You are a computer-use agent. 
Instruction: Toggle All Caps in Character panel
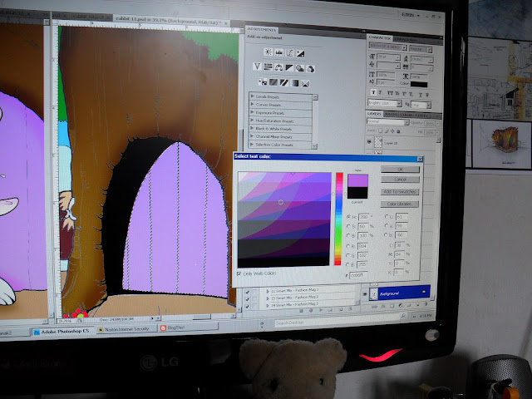(x=390, y=93)
